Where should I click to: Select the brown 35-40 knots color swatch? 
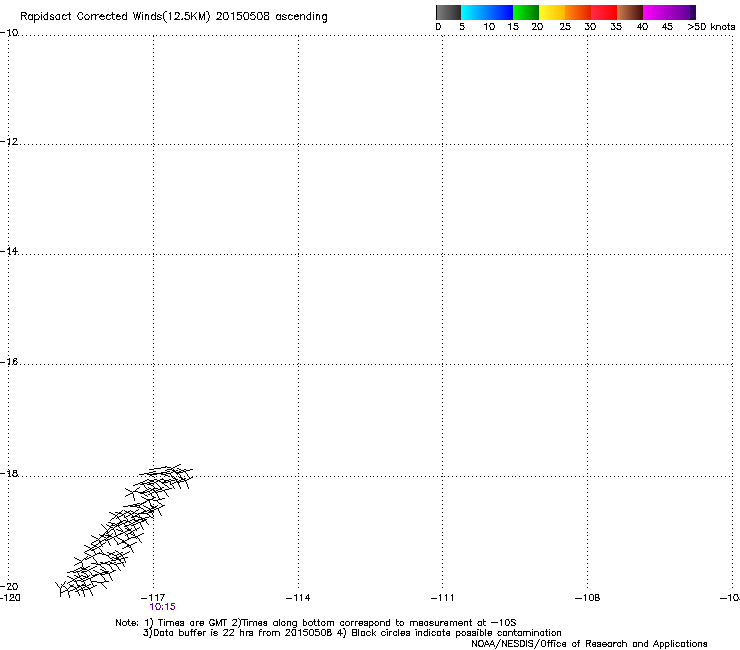pos(630,12)
